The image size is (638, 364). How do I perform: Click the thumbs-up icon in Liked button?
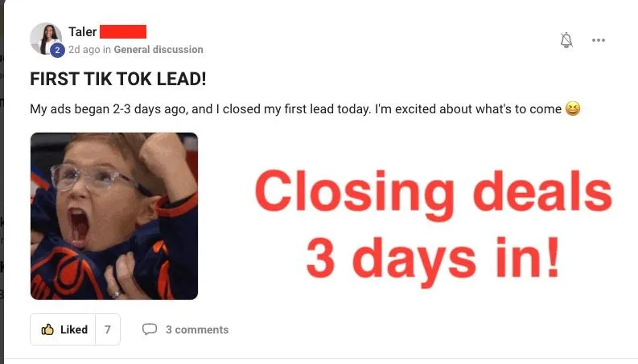(47, 329)
